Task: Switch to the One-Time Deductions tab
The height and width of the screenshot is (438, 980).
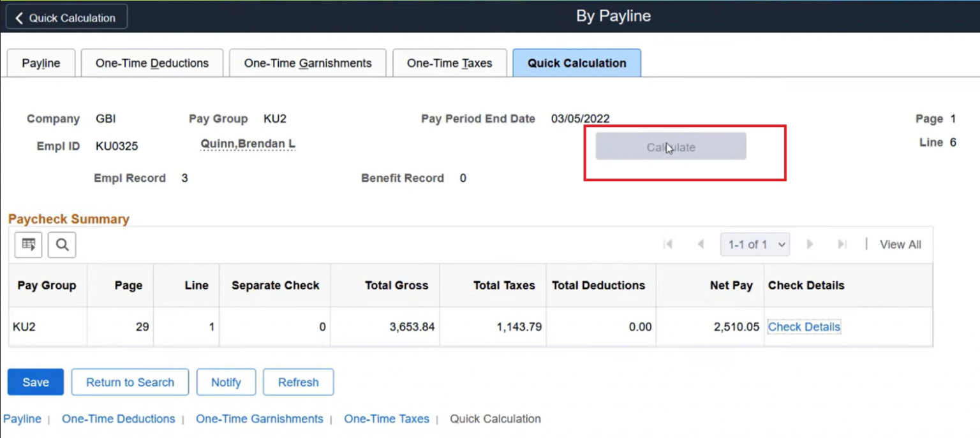Action: (151, 62)
